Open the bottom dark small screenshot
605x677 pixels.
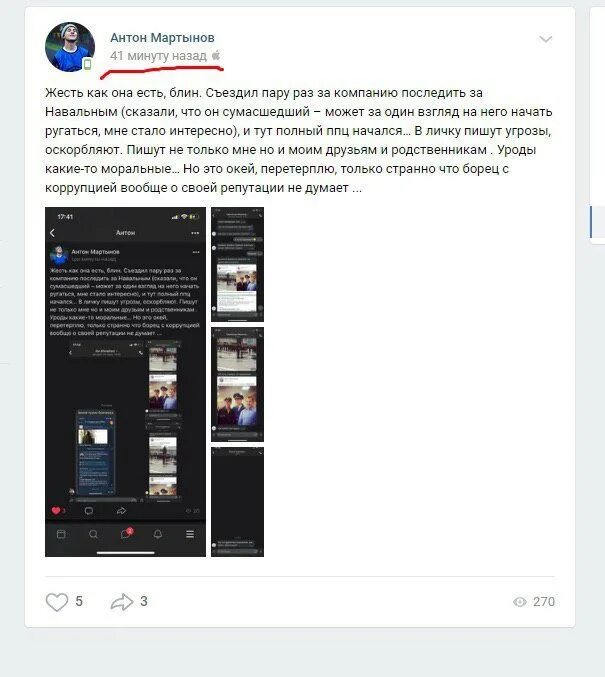pyautogui.click(x=238, y=502)
